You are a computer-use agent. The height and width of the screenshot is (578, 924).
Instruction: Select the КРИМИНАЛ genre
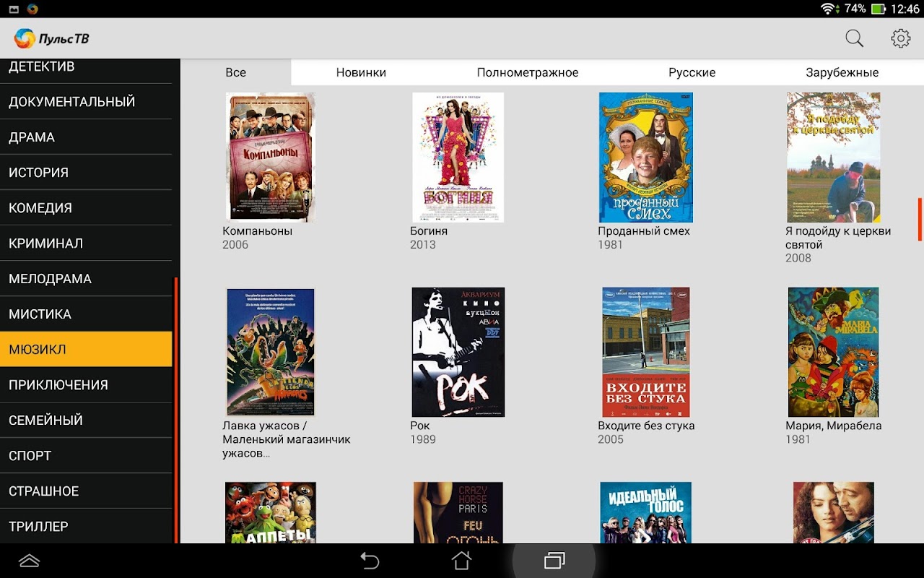[86, 243]
